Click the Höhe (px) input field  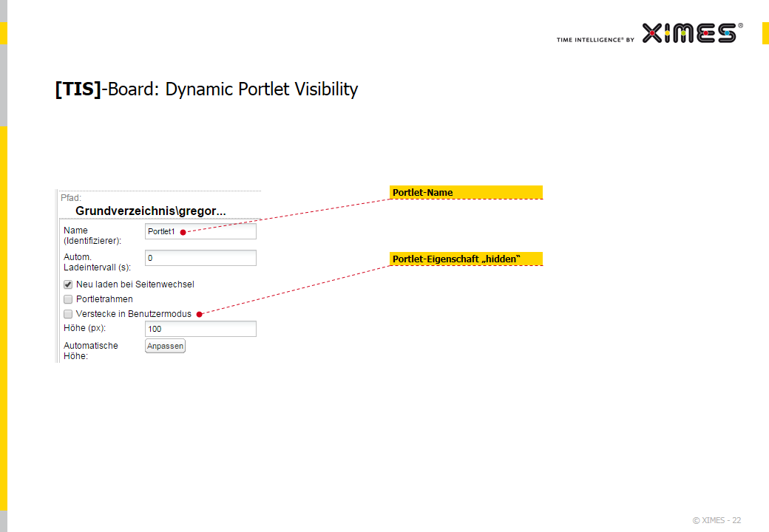point(200,329)
